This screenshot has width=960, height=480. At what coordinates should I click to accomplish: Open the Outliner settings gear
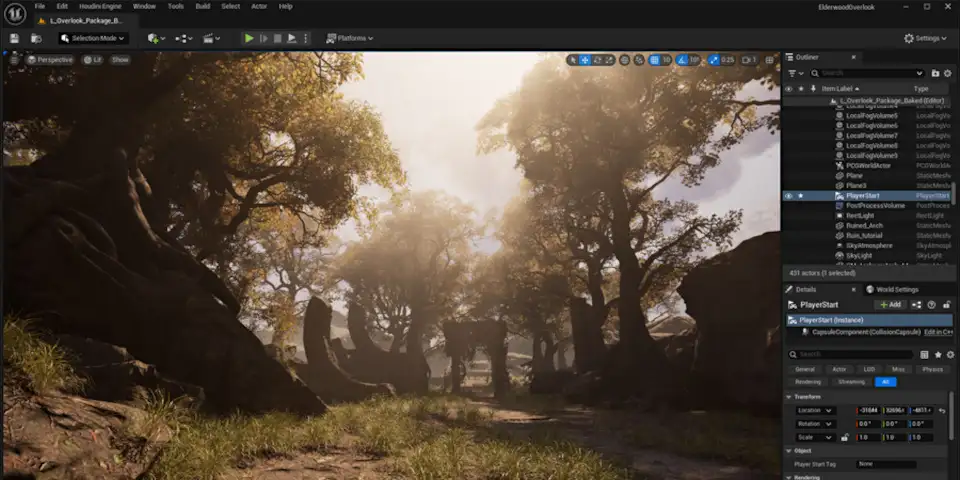click(948, 73)
